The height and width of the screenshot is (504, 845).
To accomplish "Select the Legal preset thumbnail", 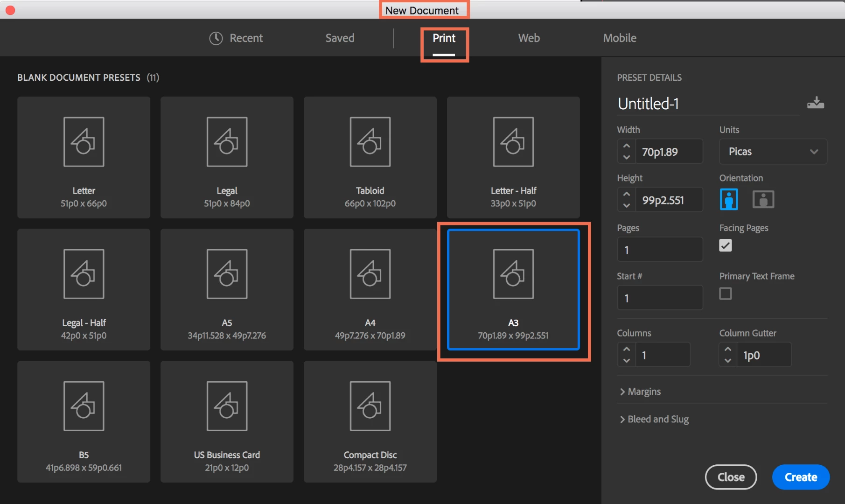I will [x=227, y=157].
